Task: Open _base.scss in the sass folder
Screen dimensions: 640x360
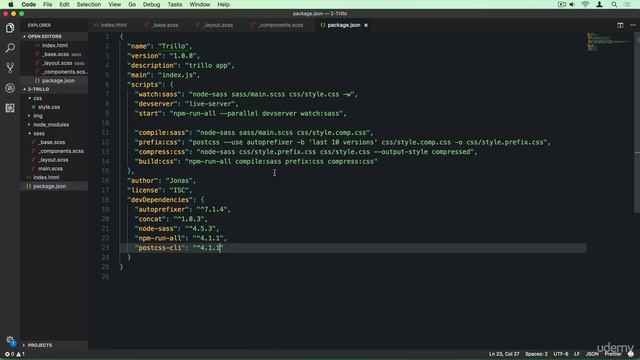Action: [x=51, y=142]
